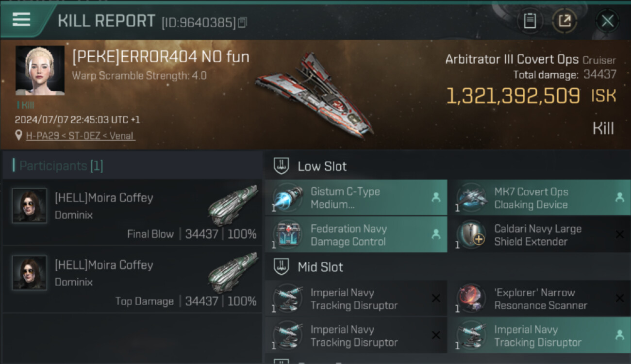Share the kill report externally
Viewport: 631px width, 364px height.
click(x=565, y=21)
